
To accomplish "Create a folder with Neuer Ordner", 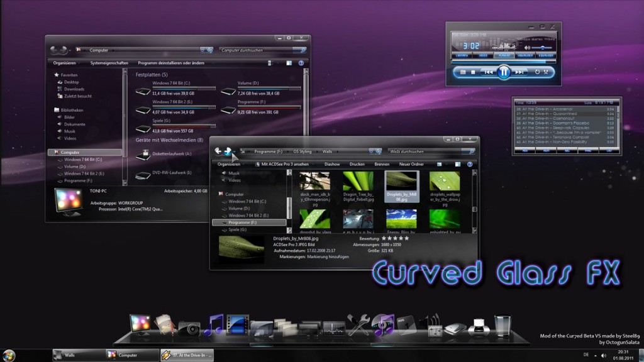I will (x=411, y=164).
